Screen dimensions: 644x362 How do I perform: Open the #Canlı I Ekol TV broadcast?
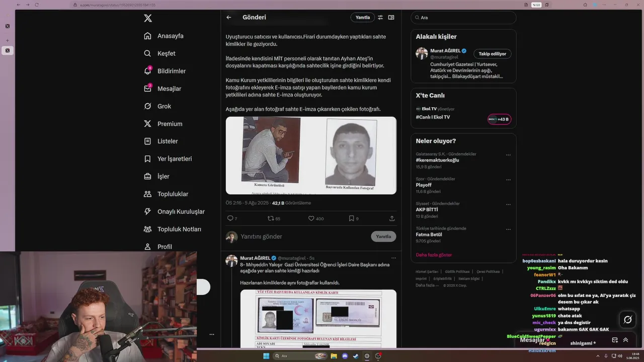pos(433,117)
